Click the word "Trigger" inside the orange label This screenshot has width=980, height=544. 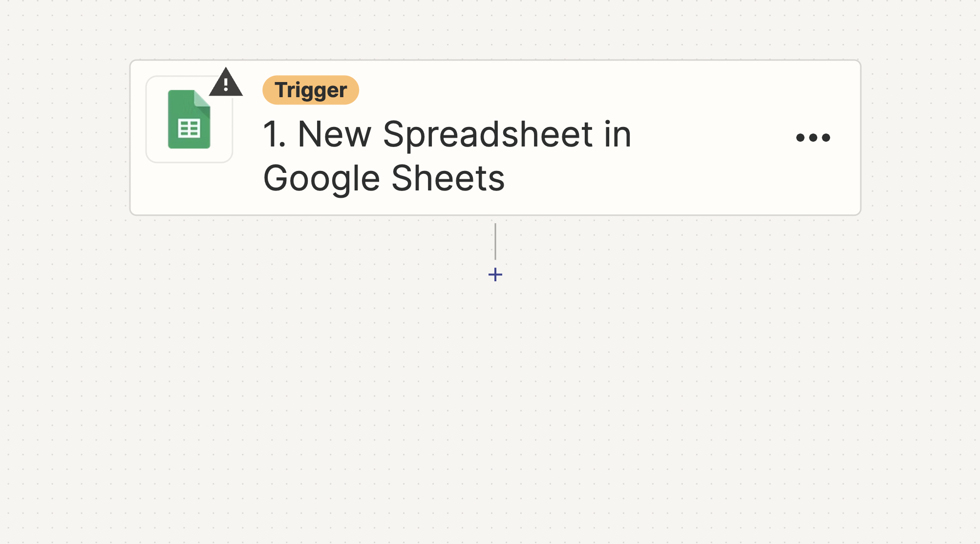click(311, 90)
